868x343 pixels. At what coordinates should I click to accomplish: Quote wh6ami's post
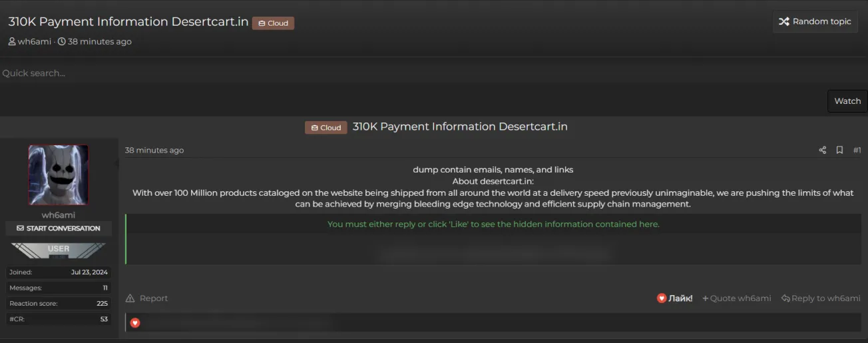(737, 298)
